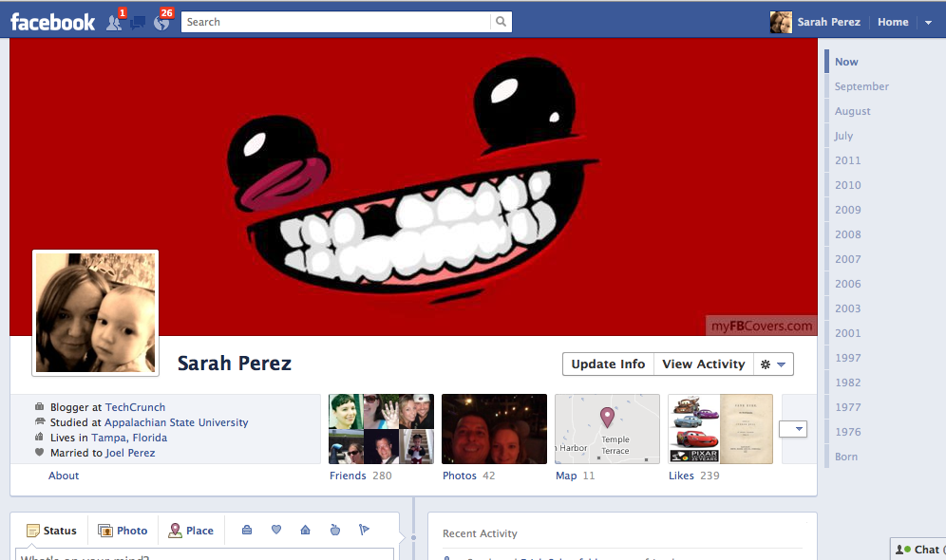Open the Likes 239 link

click(693, 475)
